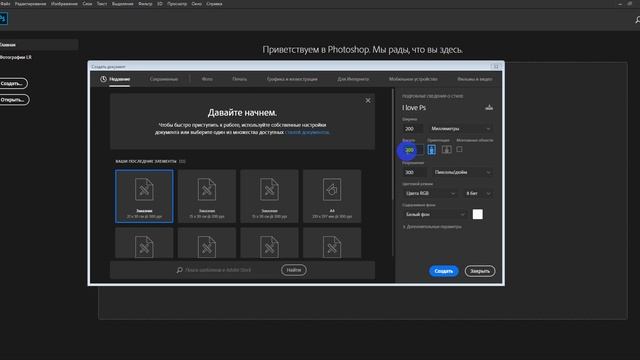Click the "Найти" search button
Image resolution: width=640 pixels, height=360 pixels.
coord(293,270)
